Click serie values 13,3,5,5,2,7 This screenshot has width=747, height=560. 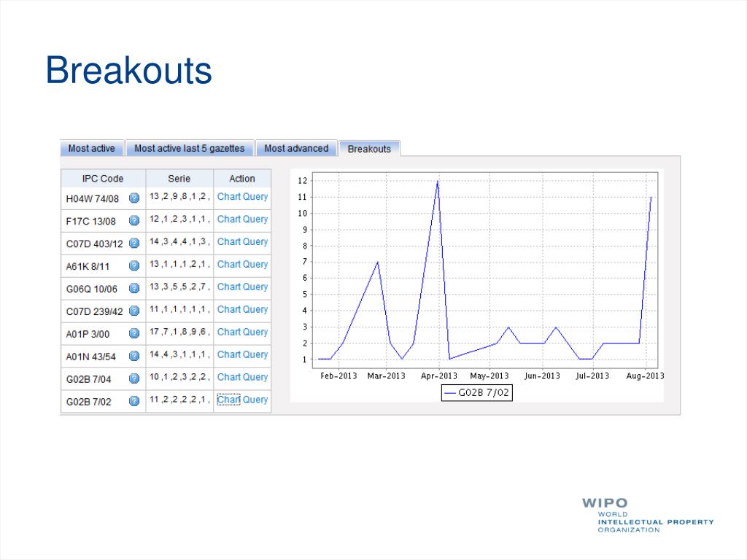[x=179, y=286]
